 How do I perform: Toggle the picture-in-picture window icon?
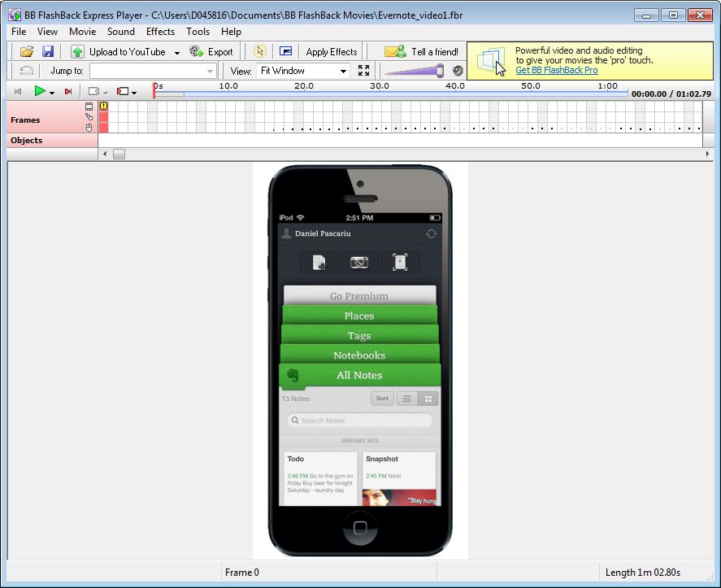coord(285,51)
